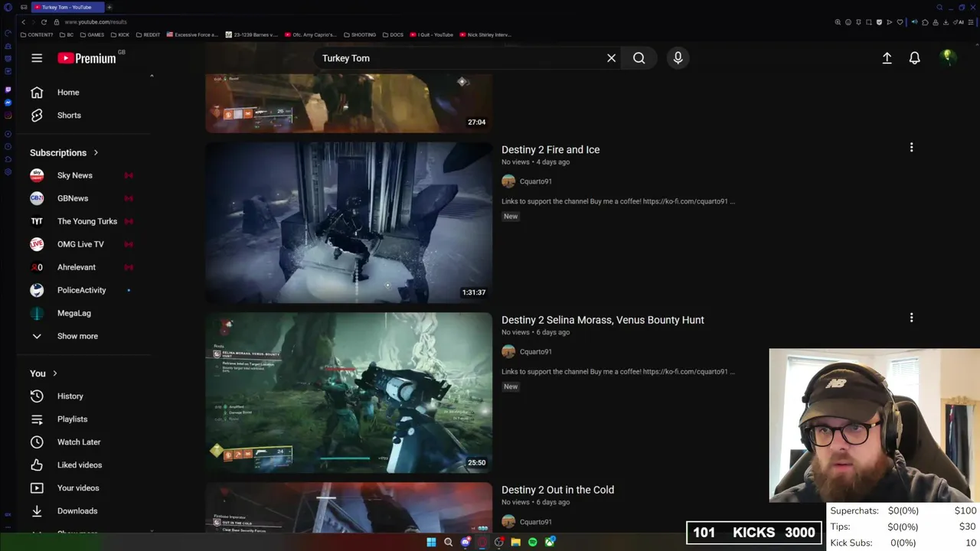980x551 pixels.
Task: Open SHOOTING bookmarks folder
Action: pyautogui.click(x=360, y=34)
